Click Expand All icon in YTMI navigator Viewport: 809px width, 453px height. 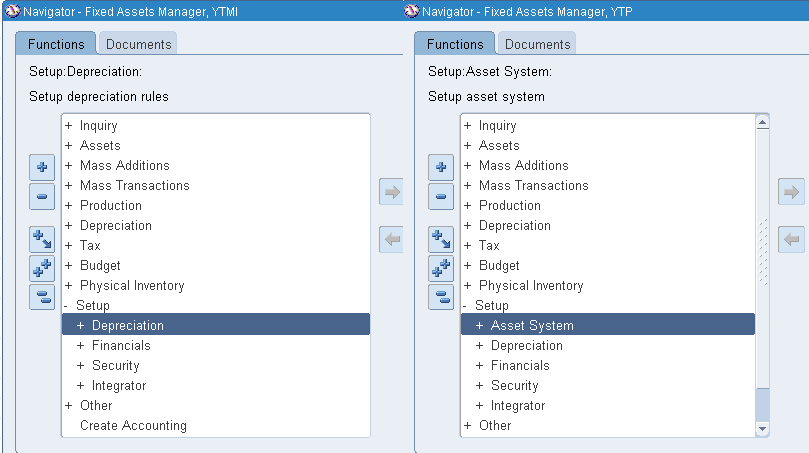[42, 268]
